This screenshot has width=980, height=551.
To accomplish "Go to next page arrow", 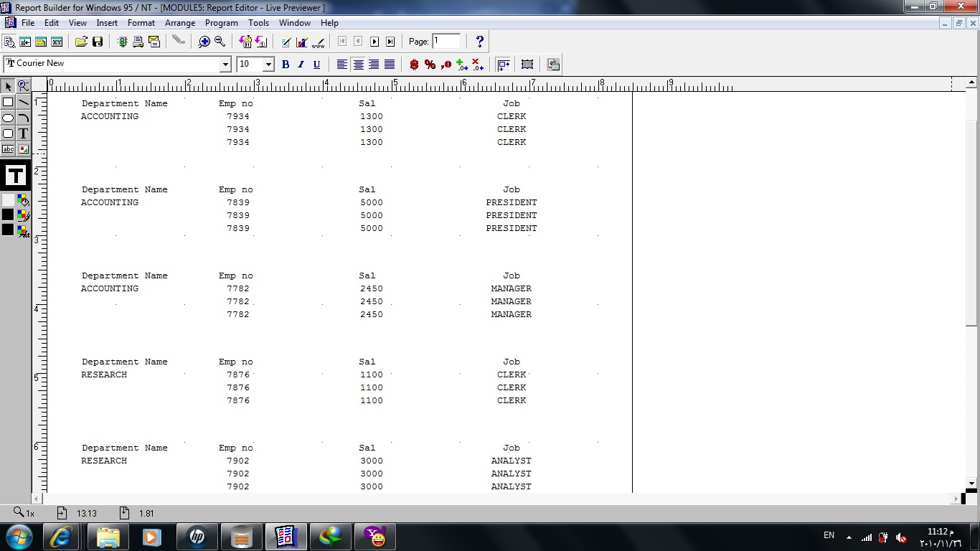I will point(374,42).
